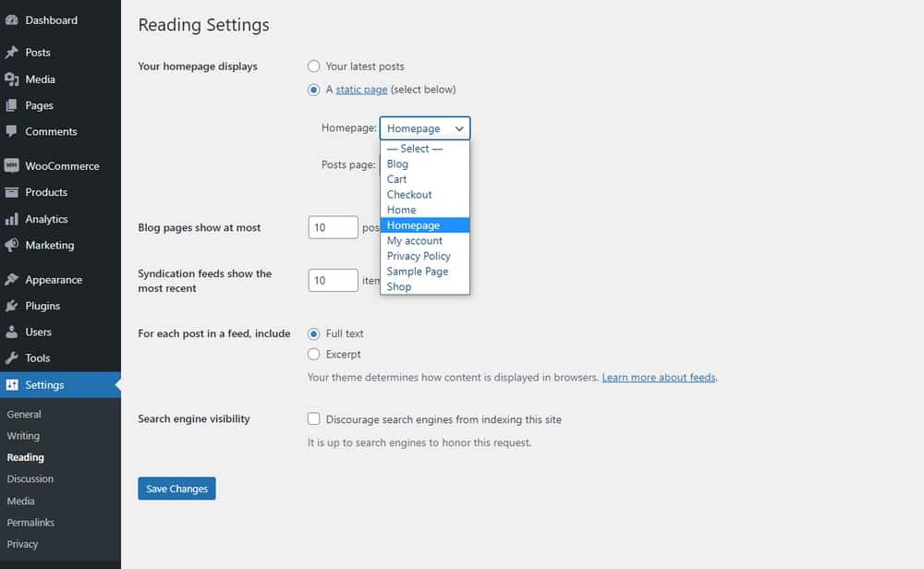924x569 pixels.
Task: Focus the Syndication feeds number field
Action: pyautogui.click(x=333, y=281)
